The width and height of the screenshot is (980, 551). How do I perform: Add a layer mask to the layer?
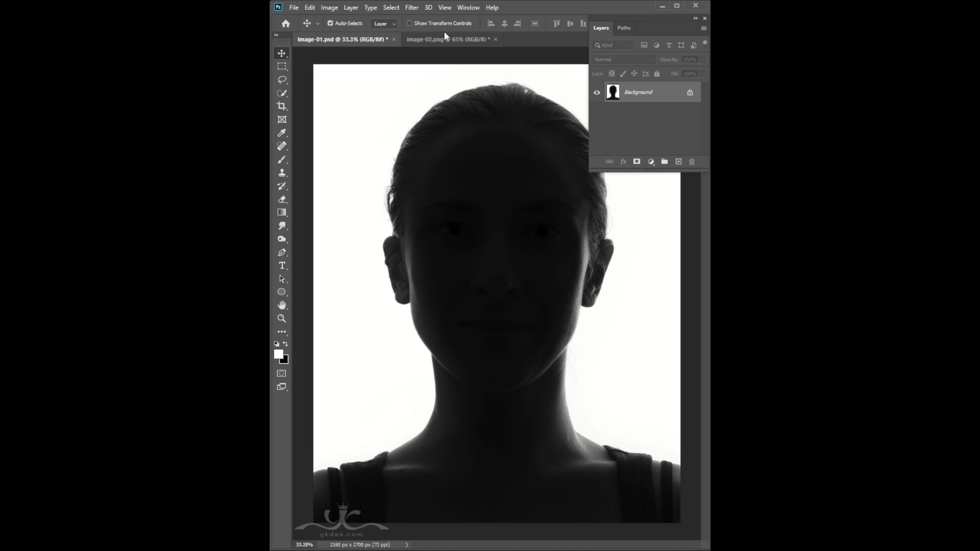click(636, 162)
